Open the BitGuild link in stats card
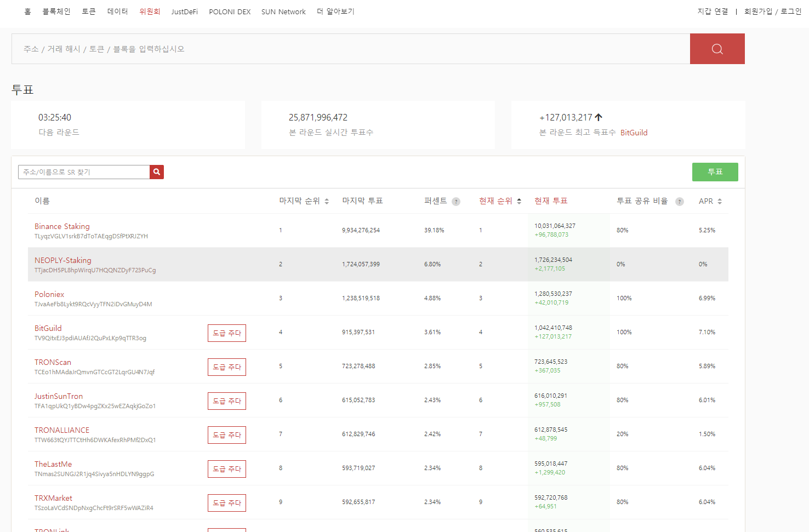This screenshot has width=809, height=532. coord(634,133)
